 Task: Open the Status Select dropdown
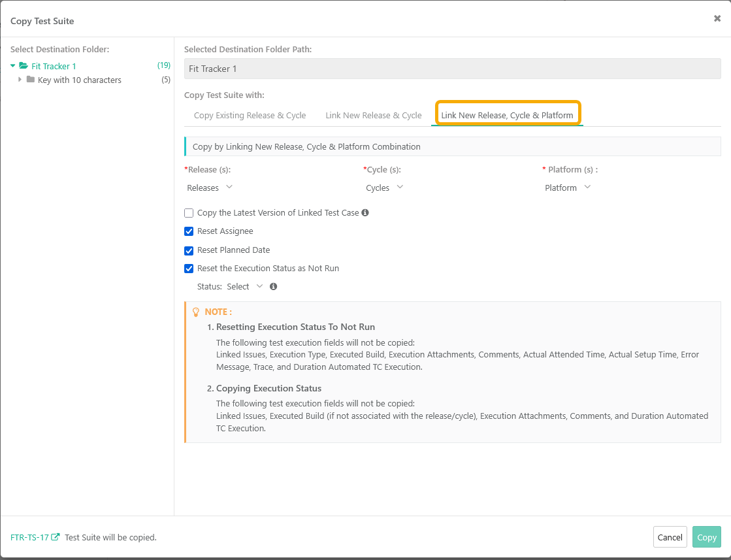point(244,287)
